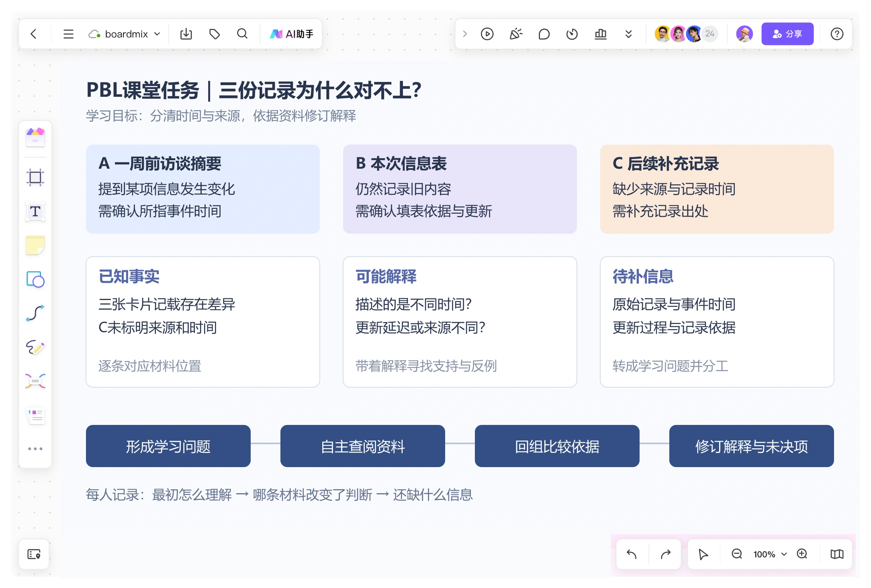Viewport: 871px width, 588px height.
Task: Select the connector line tool
Action: coord(35,313)
